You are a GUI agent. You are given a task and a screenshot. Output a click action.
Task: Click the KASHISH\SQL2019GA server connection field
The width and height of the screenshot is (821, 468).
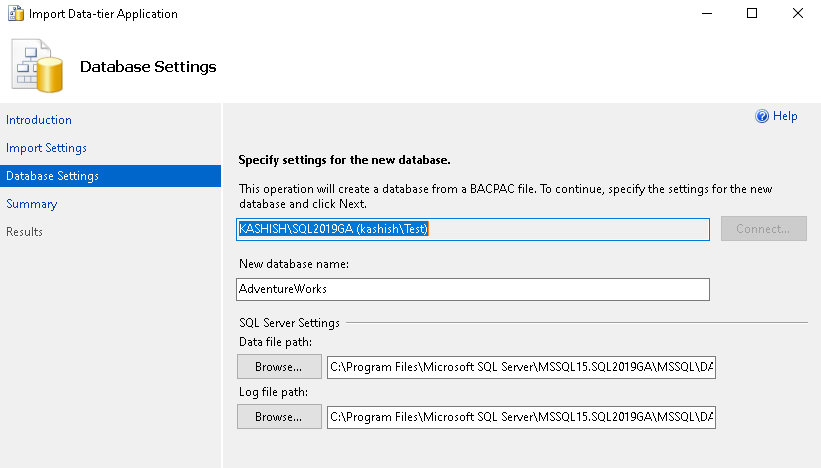472,229
